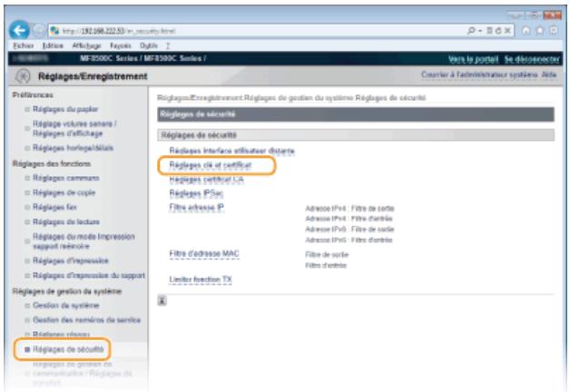Click Filtre adresse IP link
Viewport: 570px width, 392px height.
pos(197,207)
